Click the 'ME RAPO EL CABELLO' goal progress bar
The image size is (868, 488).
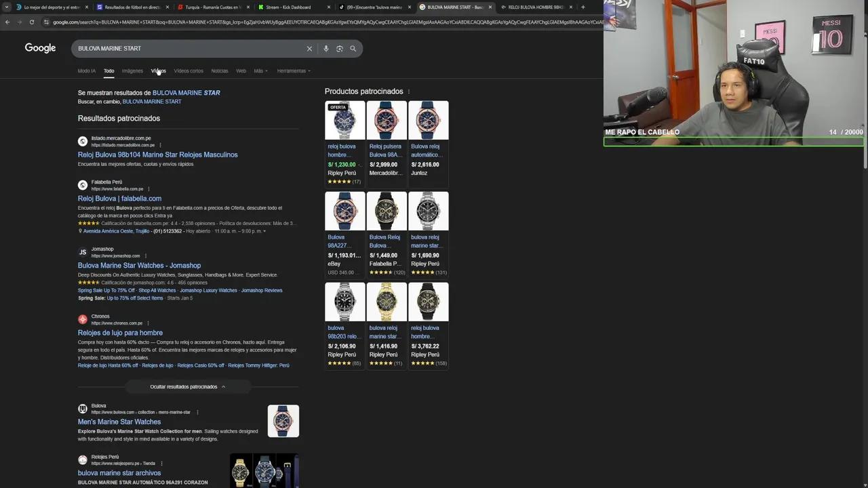(734, 142)
